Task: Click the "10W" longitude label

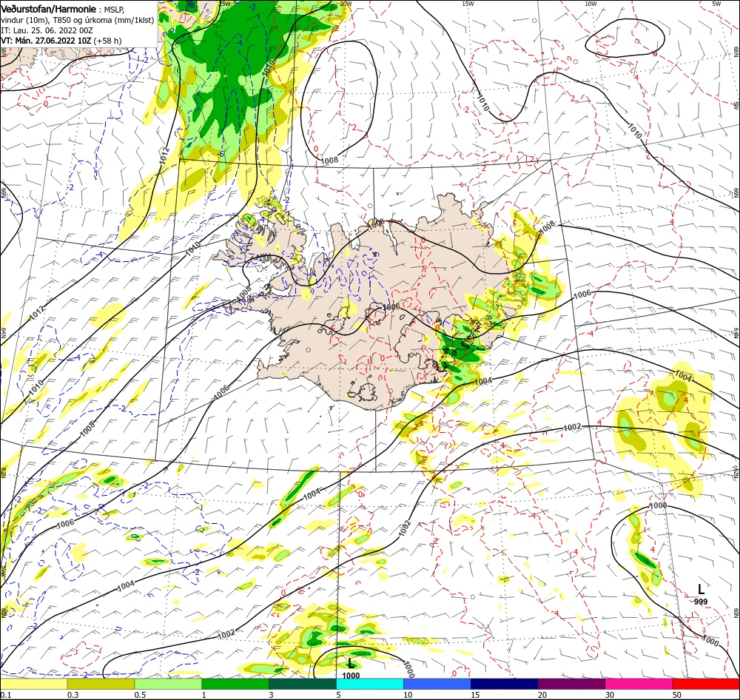Action: click(591, 3)
